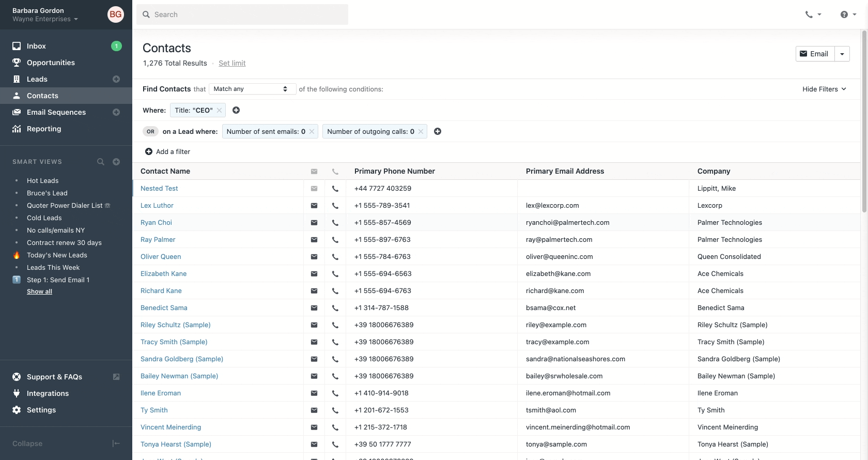
Task: Open Vincent Meinerding contact
Action: pos(171,427)
